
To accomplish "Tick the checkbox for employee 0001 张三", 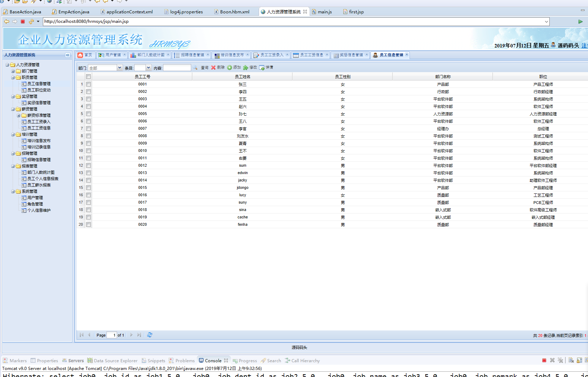I will (89, 84).
